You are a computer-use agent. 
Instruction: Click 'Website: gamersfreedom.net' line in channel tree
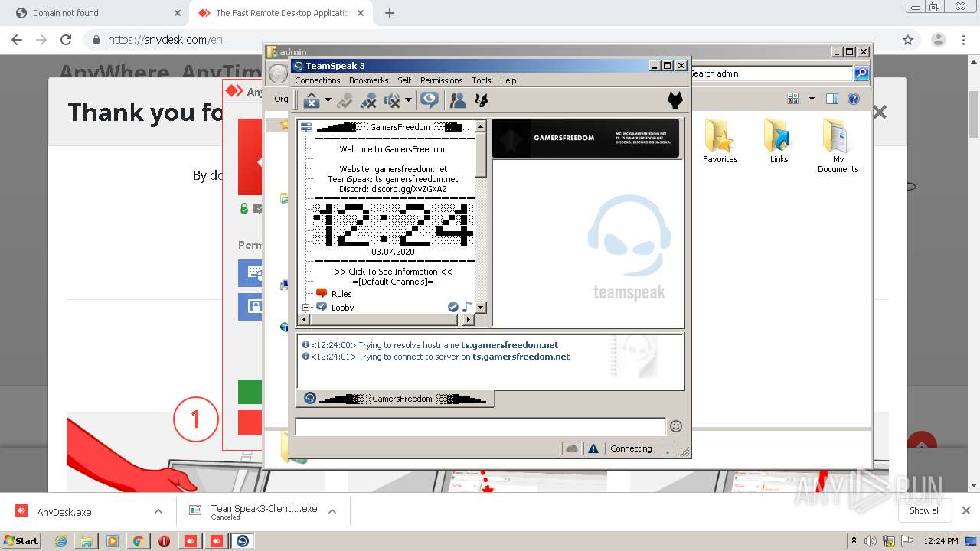coord(393,169)
